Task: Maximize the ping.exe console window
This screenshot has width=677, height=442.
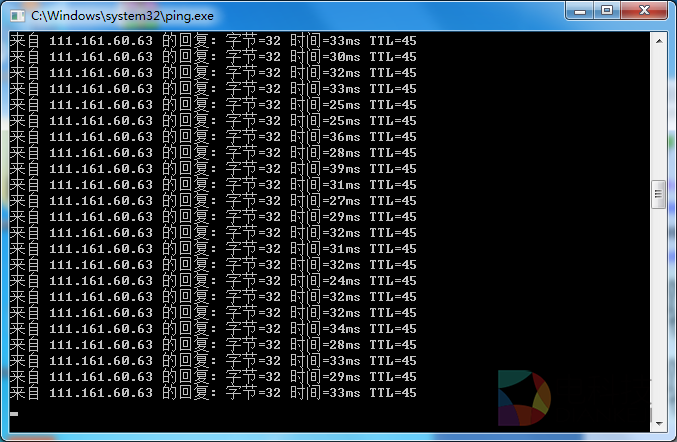Action: click(607, 10)
